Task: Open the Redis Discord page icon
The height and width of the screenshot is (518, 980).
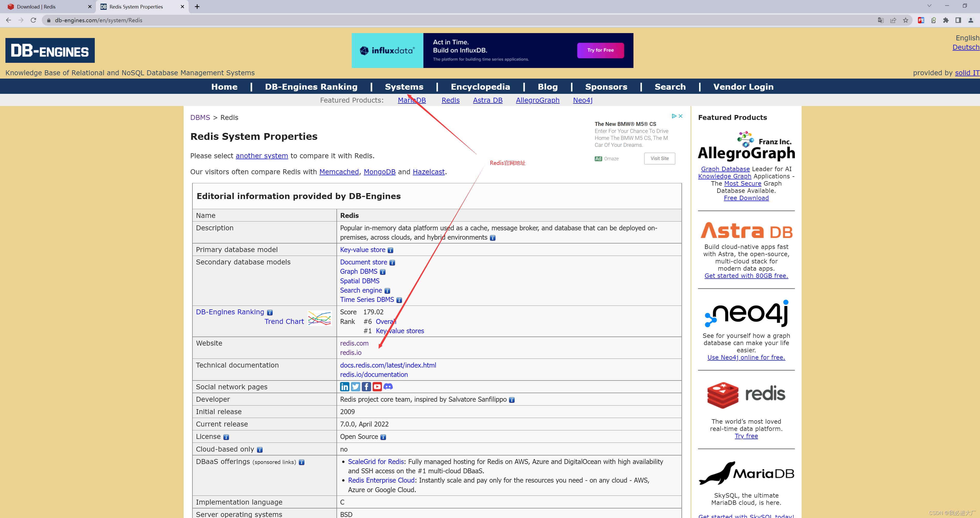Action: coord(388,387)
